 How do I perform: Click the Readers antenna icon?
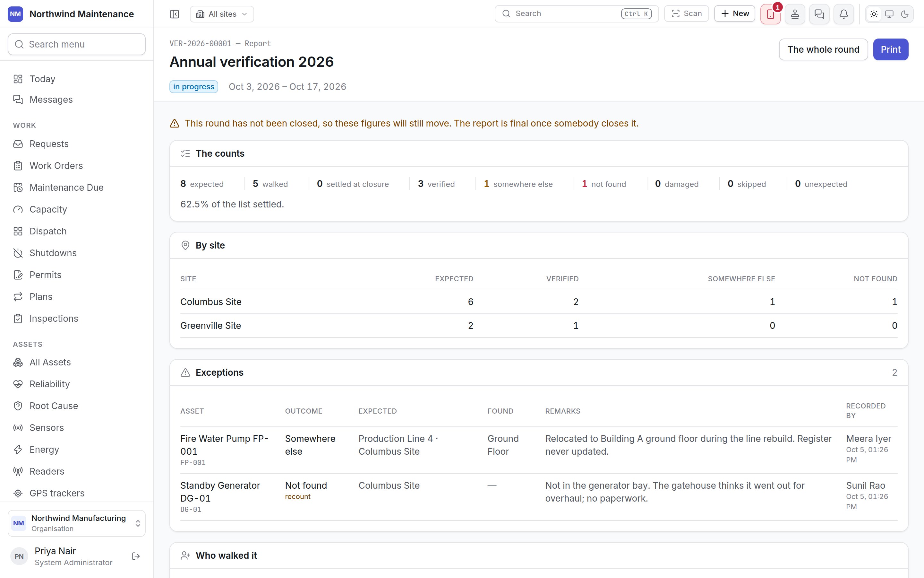click(x=18, y=471)
